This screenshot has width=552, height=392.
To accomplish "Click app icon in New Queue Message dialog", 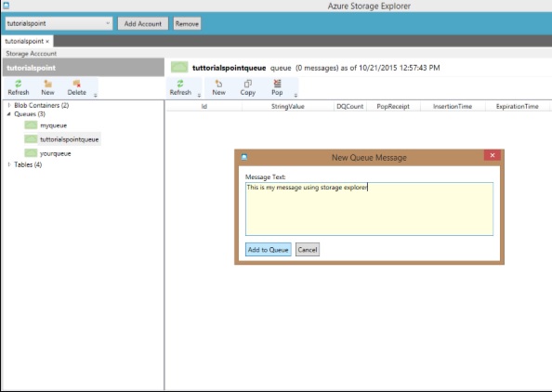I will tap(244, 157).
